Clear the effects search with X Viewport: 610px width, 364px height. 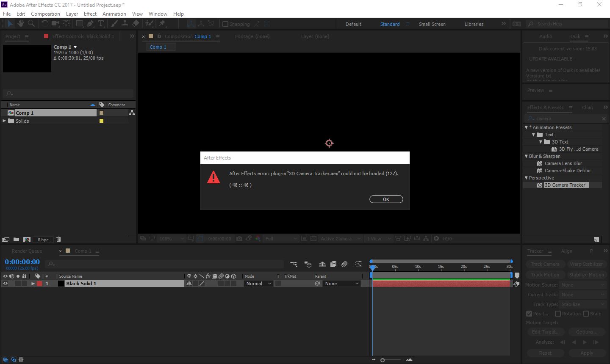click(x=604, y=119)
